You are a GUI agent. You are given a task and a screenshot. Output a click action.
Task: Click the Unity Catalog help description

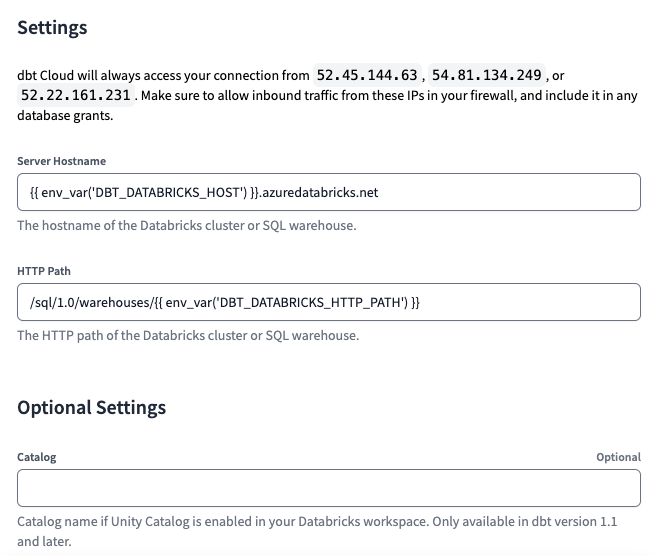[317, 531]
